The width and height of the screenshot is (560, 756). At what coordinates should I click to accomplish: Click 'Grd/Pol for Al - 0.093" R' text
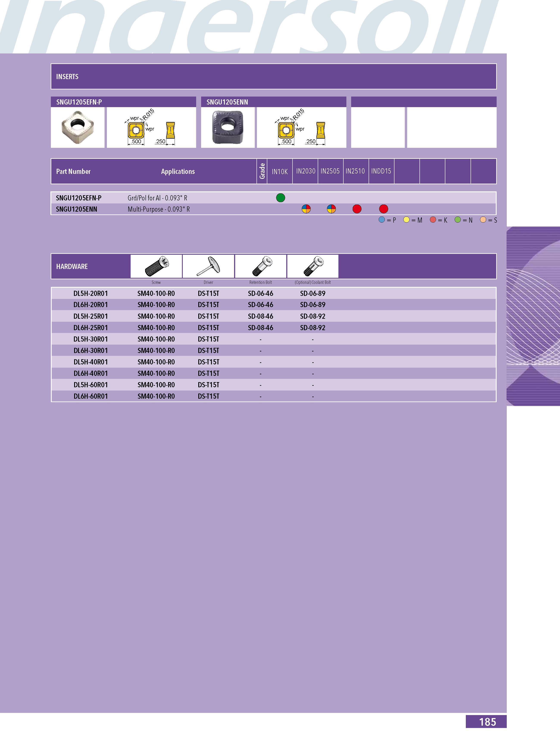(x=157, y=198)
